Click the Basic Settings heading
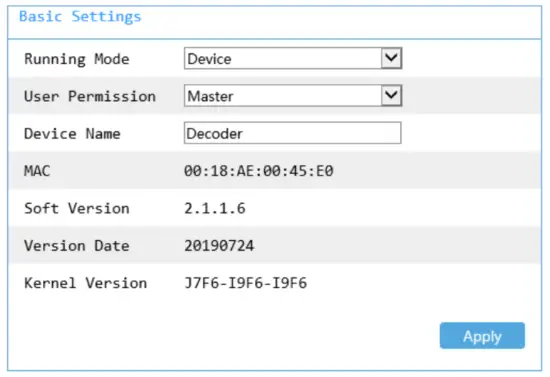This screenshot has height=377, width=550. click(80, 16)
